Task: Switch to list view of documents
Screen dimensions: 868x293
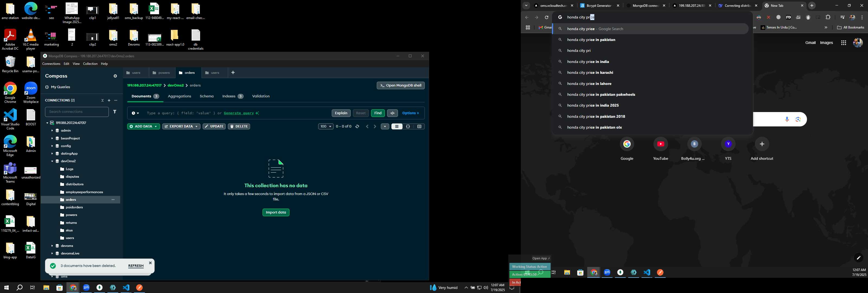Action: click(397, 127)
